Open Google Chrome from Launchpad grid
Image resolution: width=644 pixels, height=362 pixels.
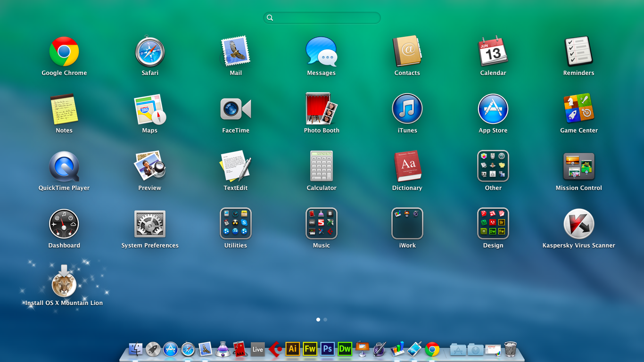coord(64,51)
